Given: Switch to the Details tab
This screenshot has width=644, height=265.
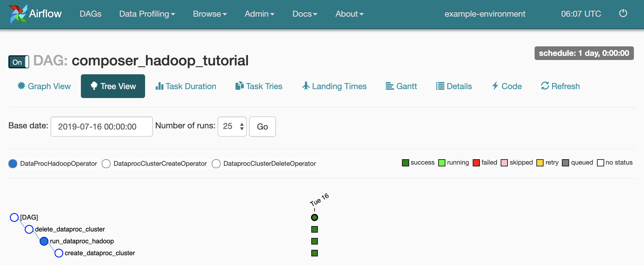Looking at the screenshot, I should [x=454, y=86].
